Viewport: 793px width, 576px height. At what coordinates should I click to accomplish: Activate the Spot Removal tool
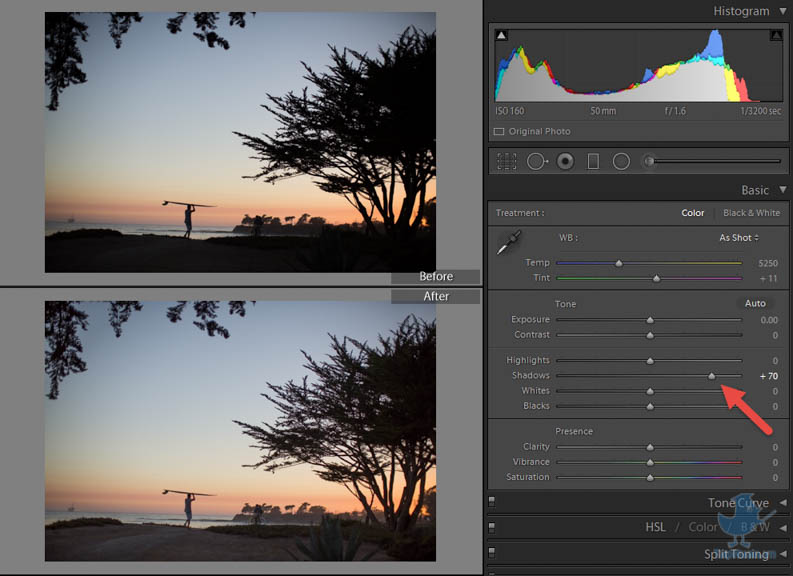click(537, 161)
